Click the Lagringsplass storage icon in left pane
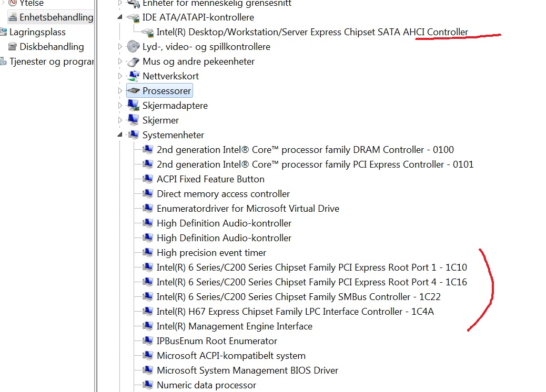546x392 pixels. [3, 32]
